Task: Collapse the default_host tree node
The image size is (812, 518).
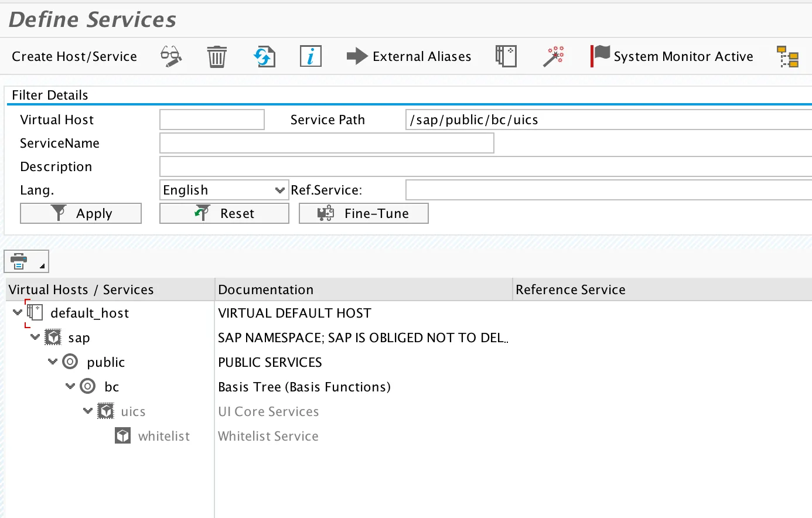Action: click(18, 313)
